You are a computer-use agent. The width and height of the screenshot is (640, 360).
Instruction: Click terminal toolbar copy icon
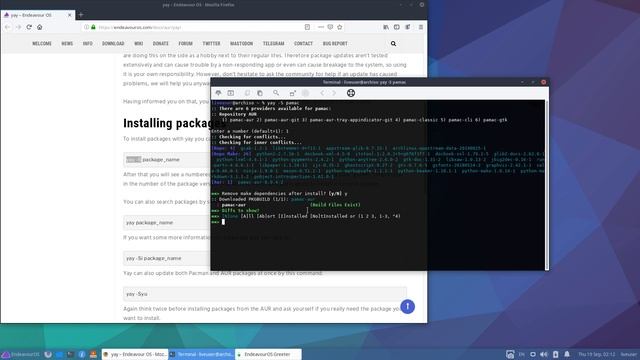[x=247, y=93]
